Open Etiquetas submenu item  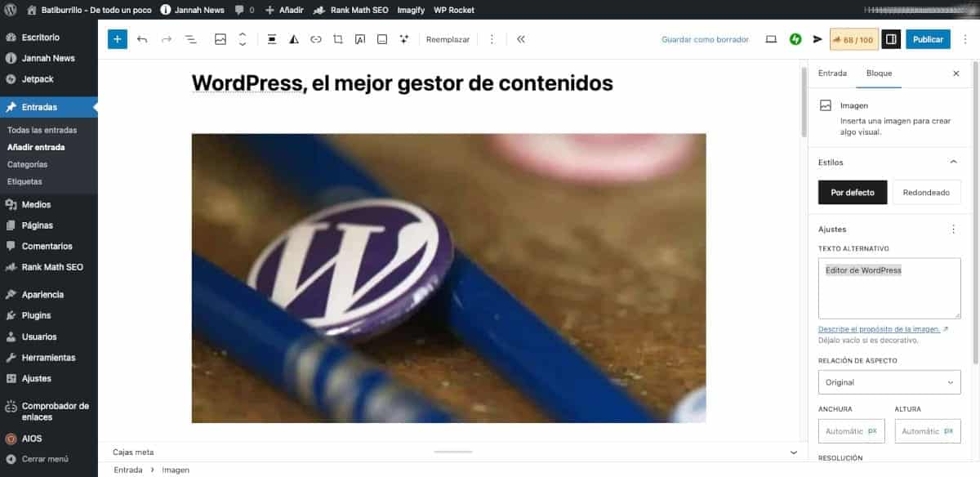pos(24,181)
